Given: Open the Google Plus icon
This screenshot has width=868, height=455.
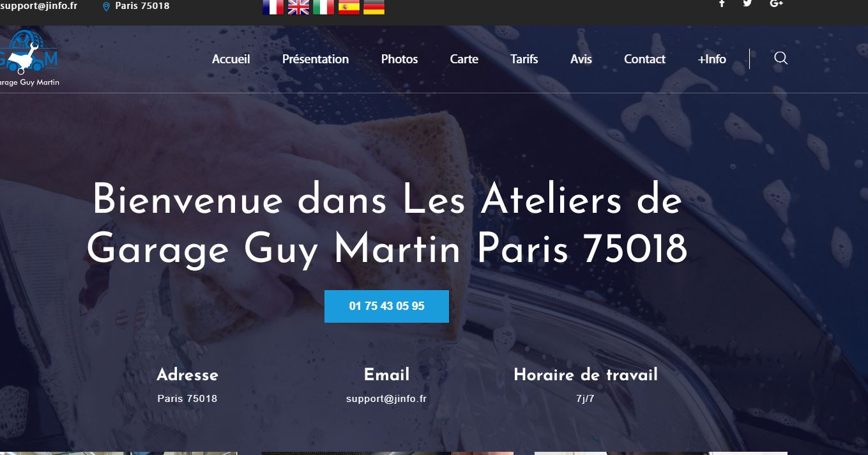Looking at the screenshot, I should [x=776, y=3].
